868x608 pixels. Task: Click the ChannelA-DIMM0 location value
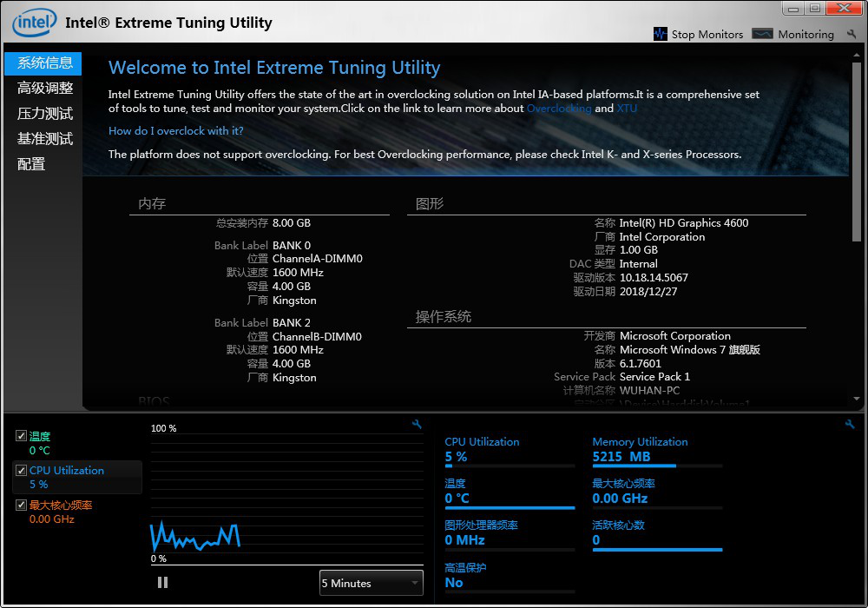point(317,259)
